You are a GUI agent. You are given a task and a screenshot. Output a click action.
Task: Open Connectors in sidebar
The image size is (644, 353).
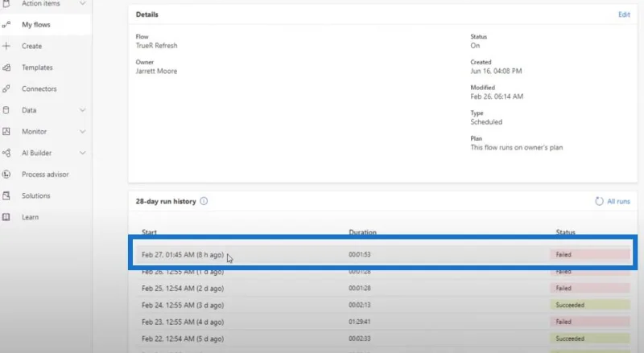pos(39,88)
